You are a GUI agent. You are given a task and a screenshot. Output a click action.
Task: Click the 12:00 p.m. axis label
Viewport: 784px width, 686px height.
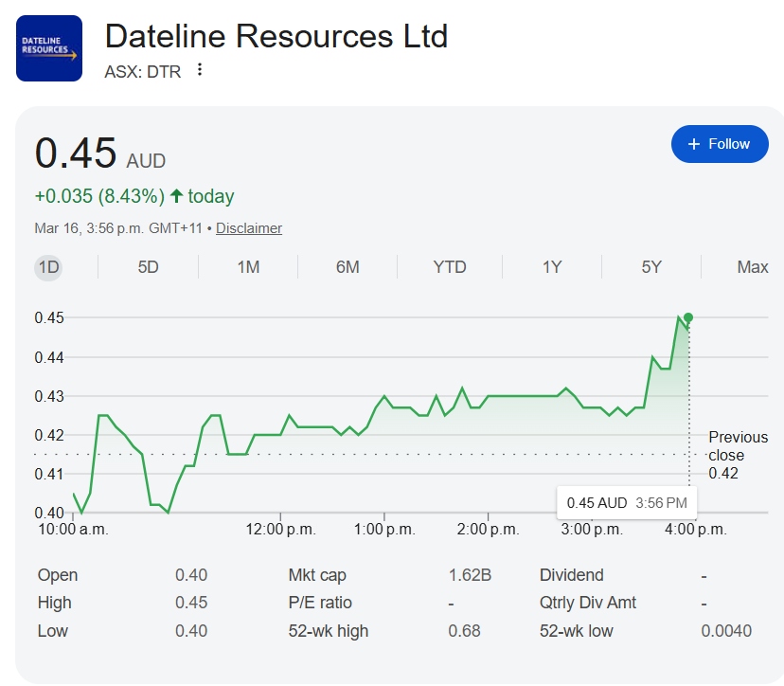coord(280,530)
